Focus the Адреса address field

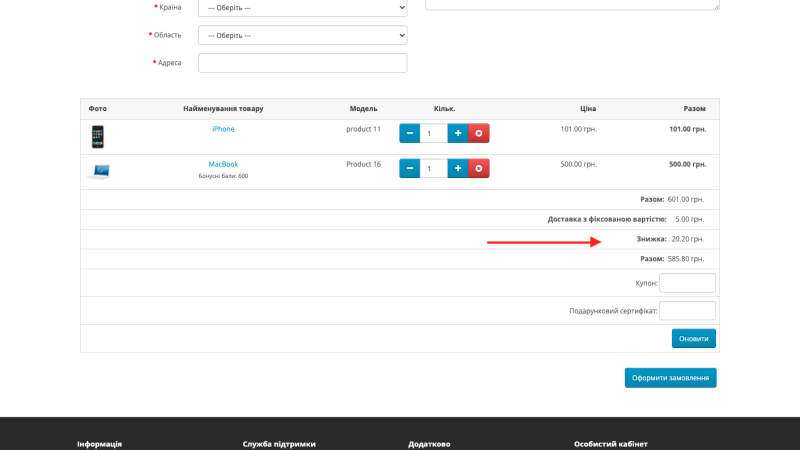(x=303, y=63)
